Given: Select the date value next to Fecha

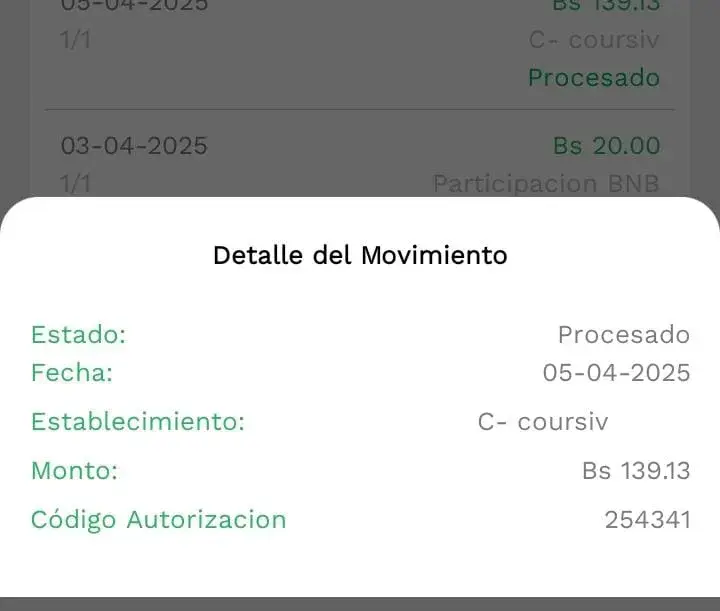Looking at the screenshot, I should click(616, 373).
